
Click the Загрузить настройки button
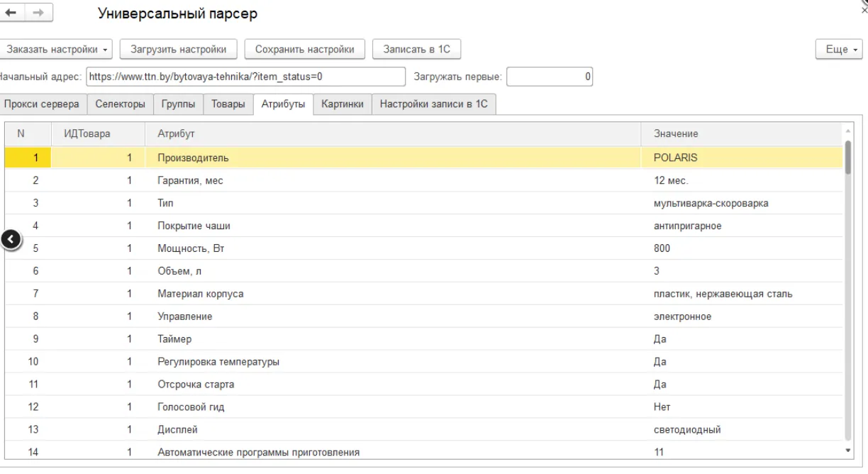[x=178, y=49]
